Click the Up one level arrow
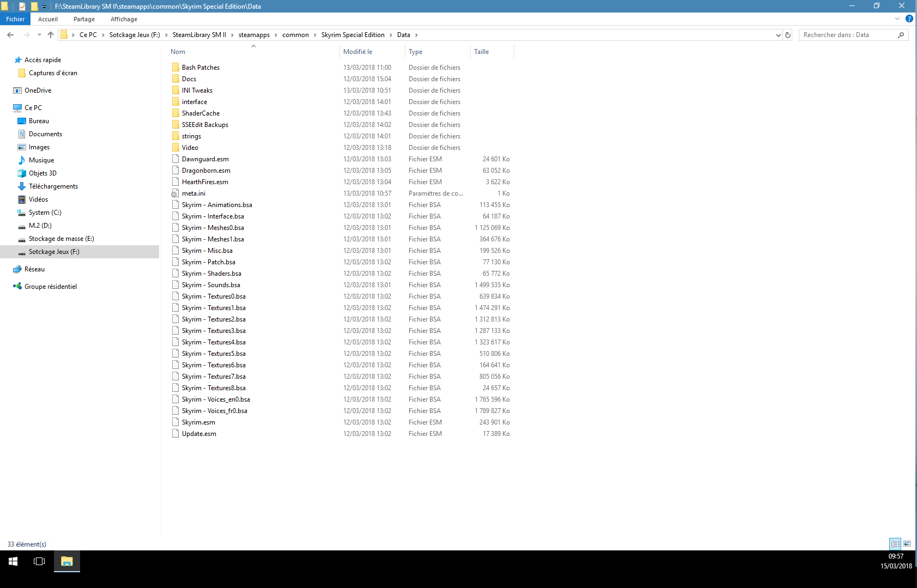 pos(51,35)
